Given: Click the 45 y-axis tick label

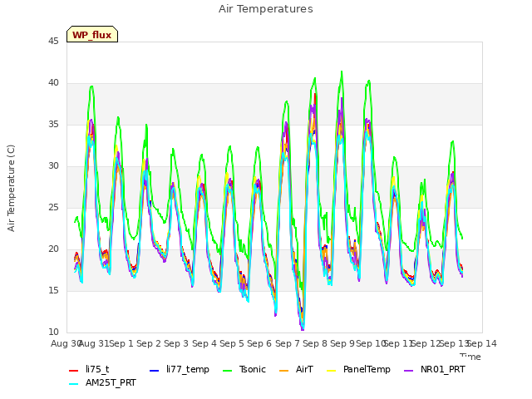Looking at the screenshot, I should pyautogui.click(x=53, y=42).
